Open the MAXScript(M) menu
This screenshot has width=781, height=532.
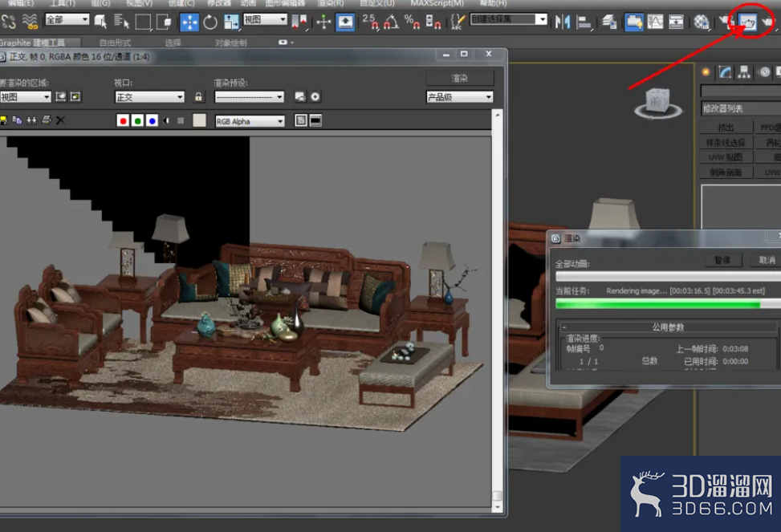(437, 3)
